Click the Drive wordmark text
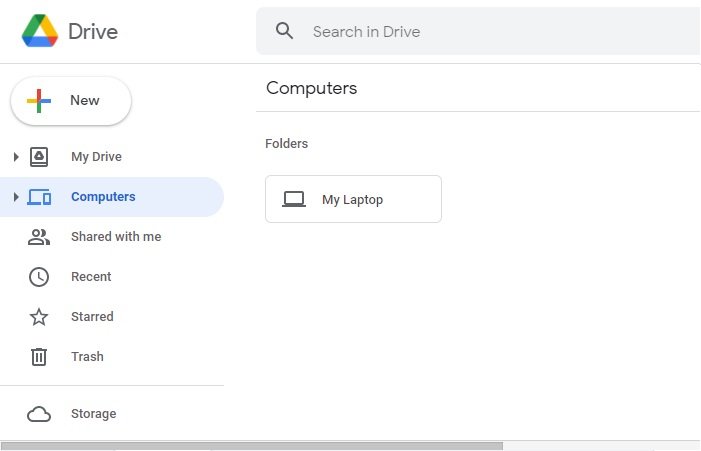 [93, 31]
